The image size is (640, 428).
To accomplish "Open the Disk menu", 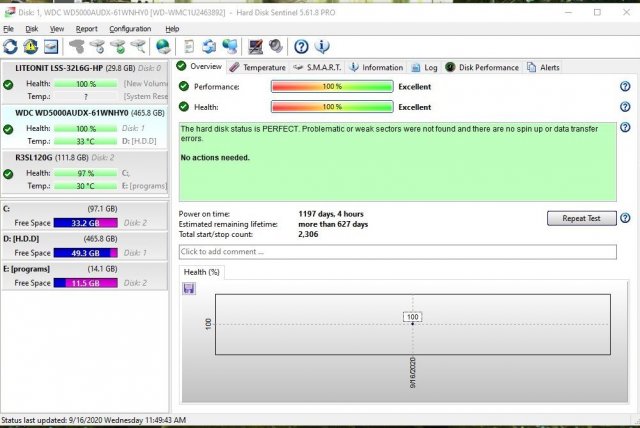I will (32, 29).
